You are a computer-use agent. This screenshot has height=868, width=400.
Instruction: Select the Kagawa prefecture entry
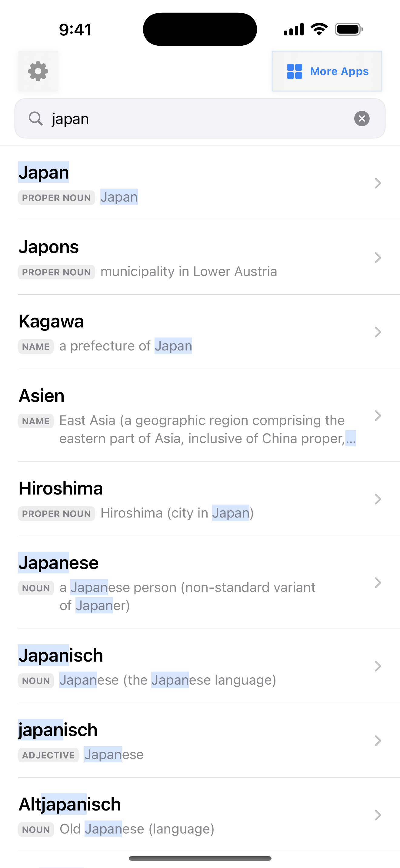51,321
